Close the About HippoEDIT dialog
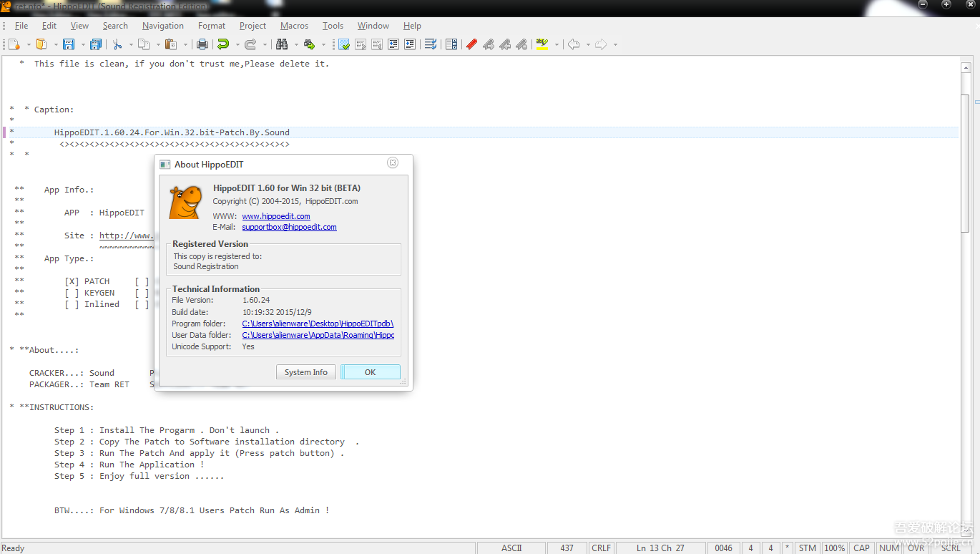 tap(393, 163)
